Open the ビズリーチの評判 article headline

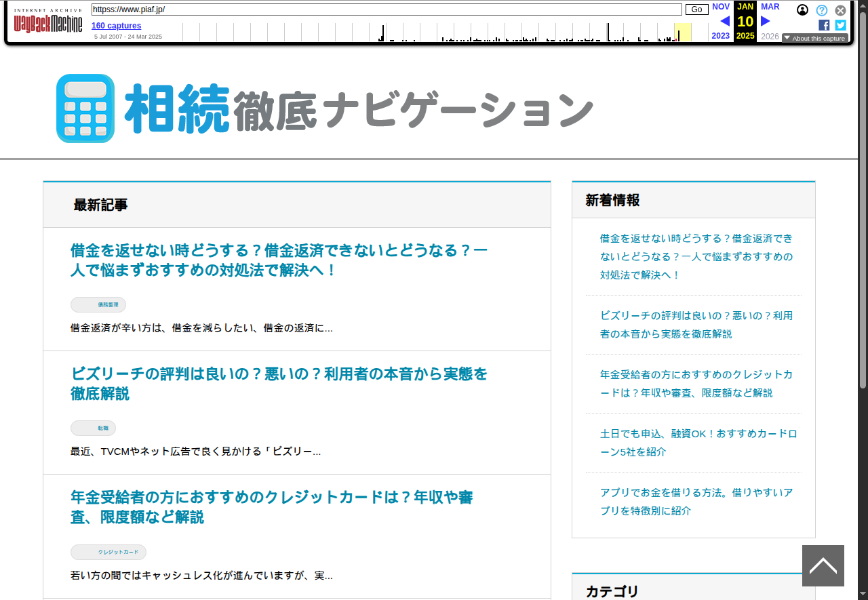(x=279, y=384)
